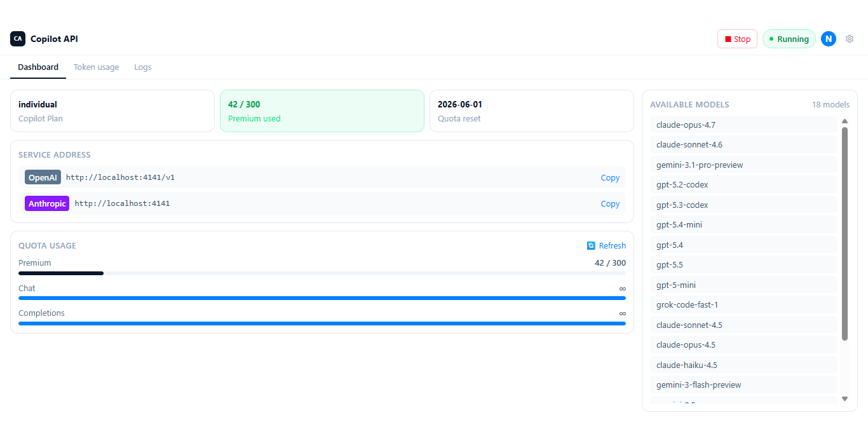Select the gpt-5.5 model row

click(x=743, y=264)
